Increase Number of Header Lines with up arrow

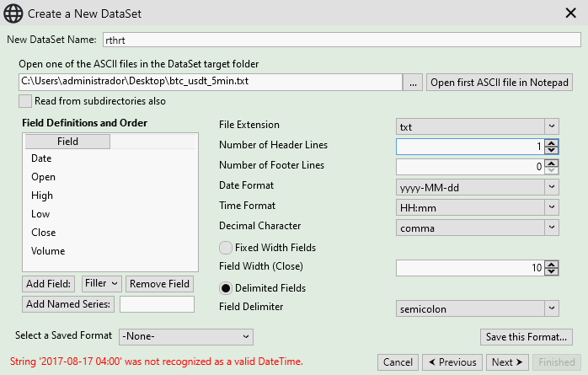pos(552,142)
